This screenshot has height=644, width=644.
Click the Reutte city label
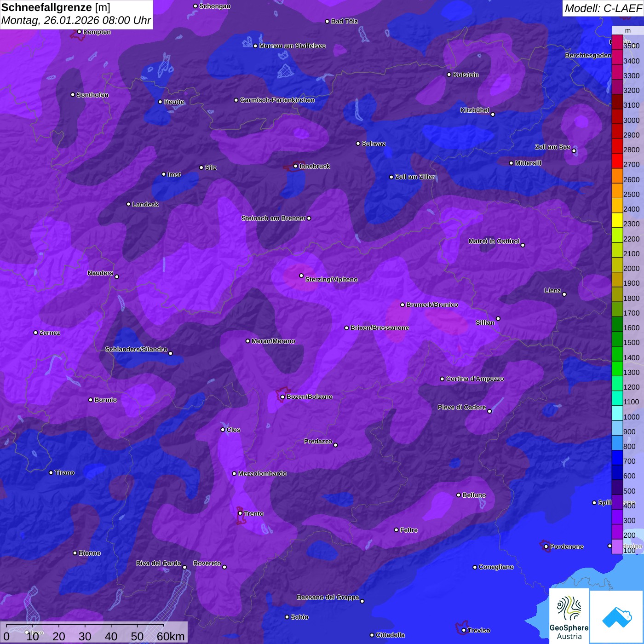click(x=174, y=102)
